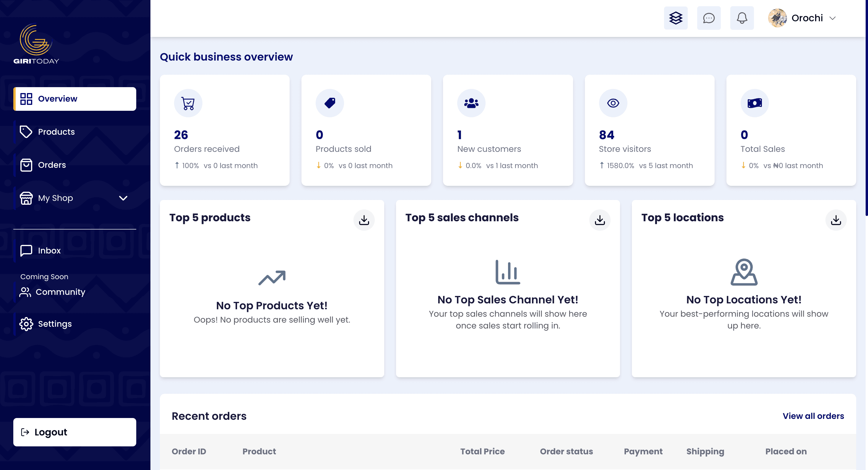Open the Overview menu item
868x470 pixels.
tap(74, 99)
